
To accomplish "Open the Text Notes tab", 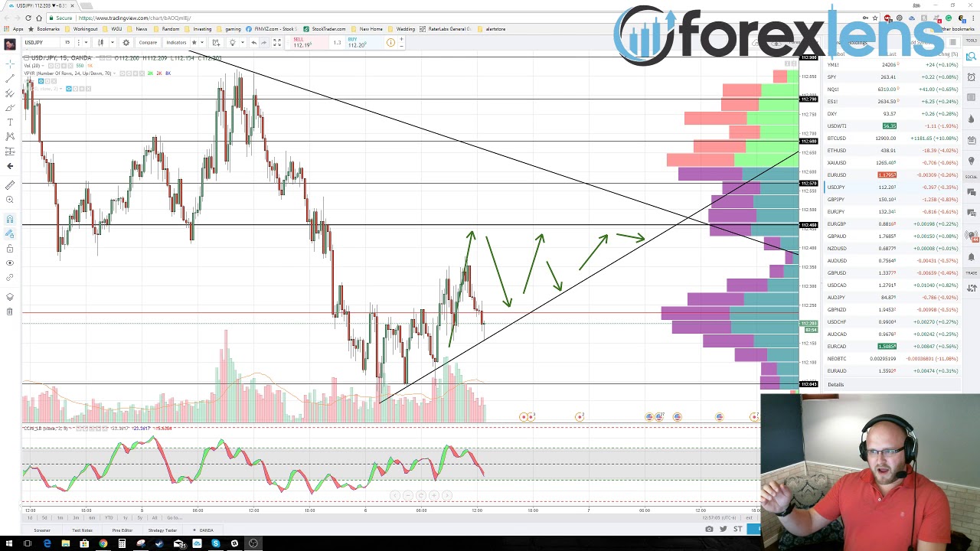I will coord(82,530).
